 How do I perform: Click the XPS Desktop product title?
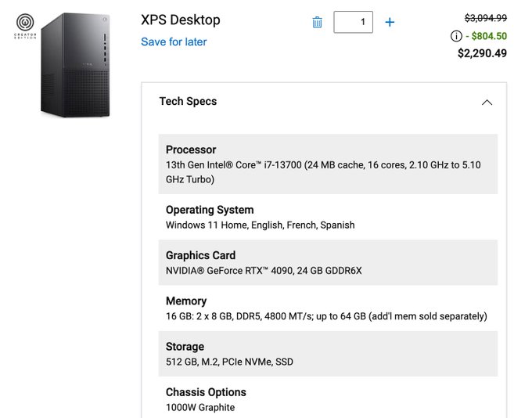pos(181,20)
